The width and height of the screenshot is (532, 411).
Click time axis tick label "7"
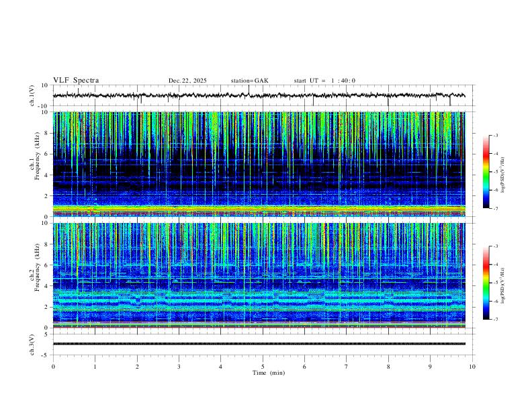click(x=347, y=367)
